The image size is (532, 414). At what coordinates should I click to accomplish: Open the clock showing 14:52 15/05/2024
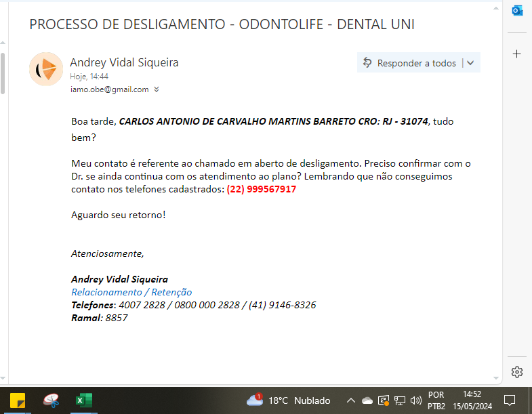472,400
